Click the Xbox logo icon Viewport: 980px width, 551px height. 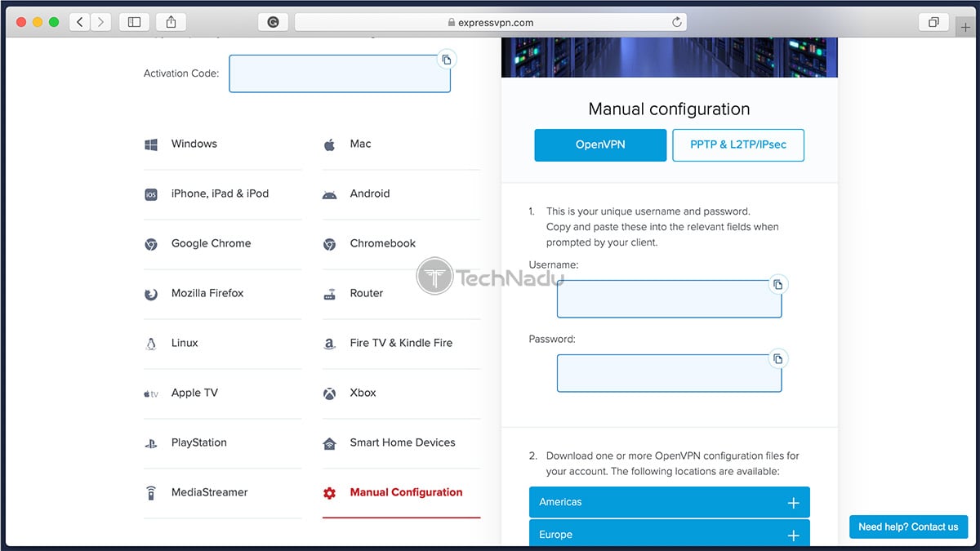(x=329, y=393)
